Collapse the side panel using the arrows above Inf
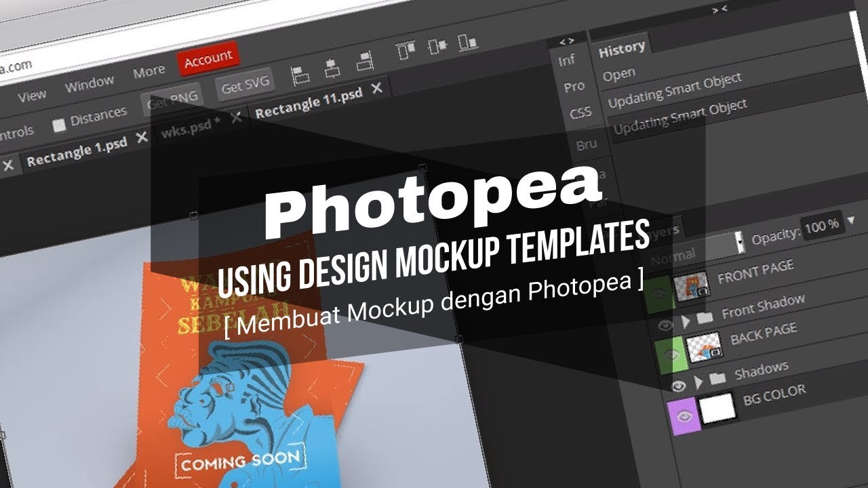 567,41
